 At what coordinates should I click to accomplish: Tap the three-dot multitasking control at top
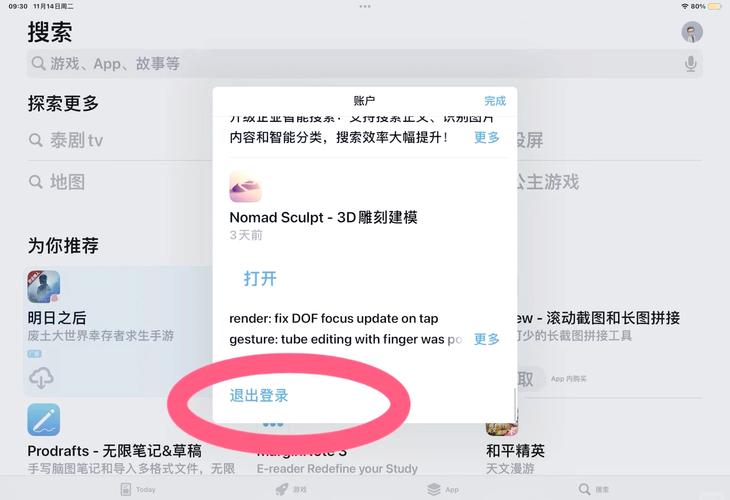pyautogui.click(x=365, y=7)
